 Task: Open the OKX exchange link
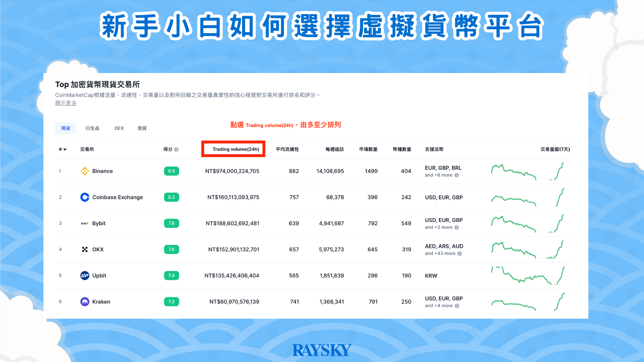click(98, 249)
